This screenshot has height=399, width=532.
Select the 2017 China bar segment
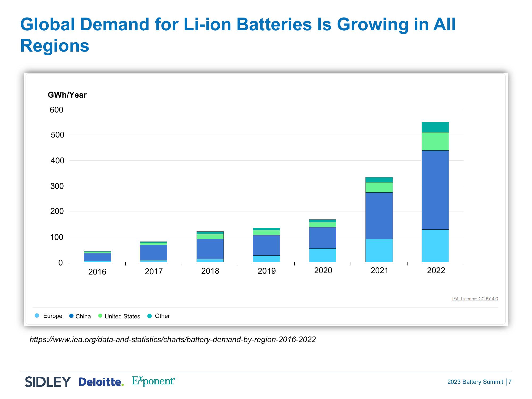coord(153,252)
